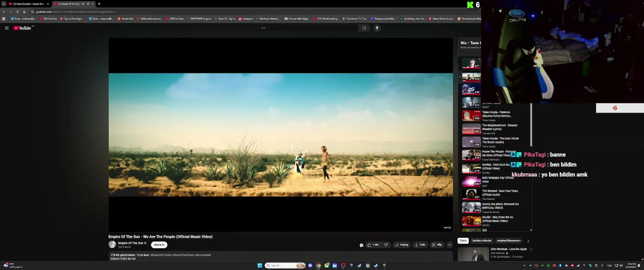Open the site info icon in address bar
This screenshot has width=644, height=270.
point(32,12)
